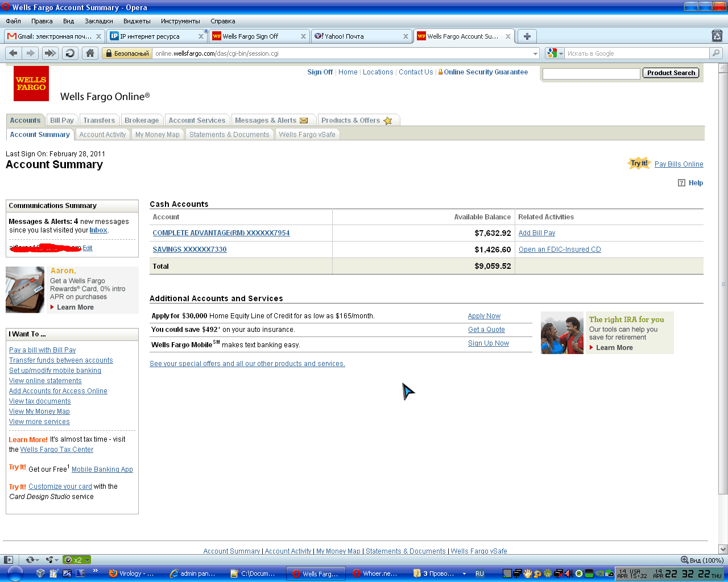The height and width of the screenshot is (582, 728).
Task: Click the Help question mark icon
Action: point(681,183)
